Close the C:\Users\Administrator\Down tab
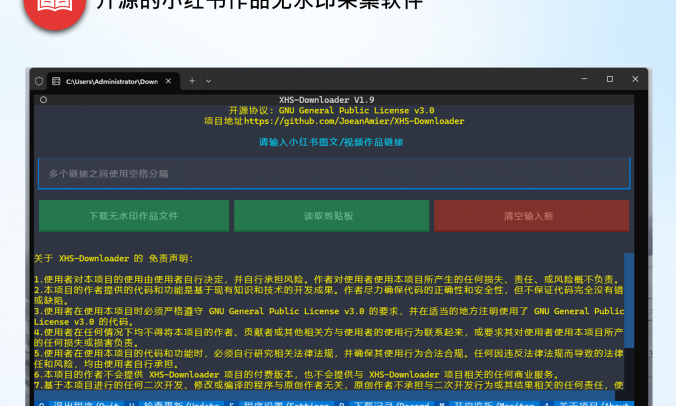This screenshot has width=676, height=406. point(169,81)
